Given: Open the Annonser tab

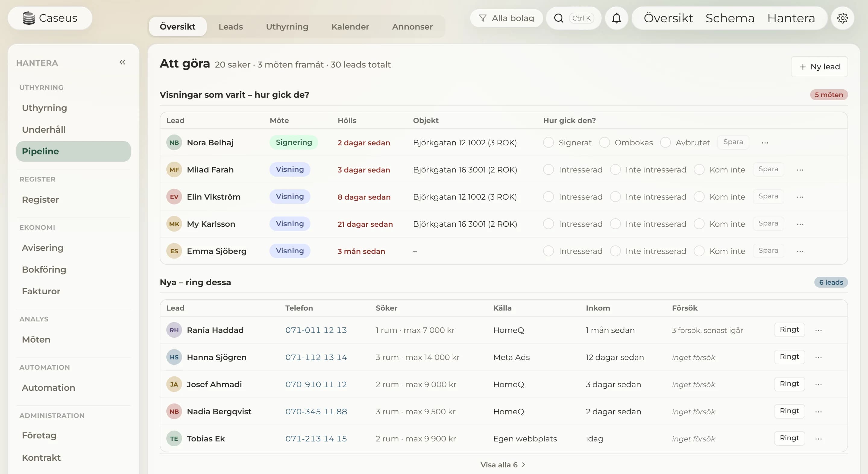Looking at the screenshot, I should [412, 27].
